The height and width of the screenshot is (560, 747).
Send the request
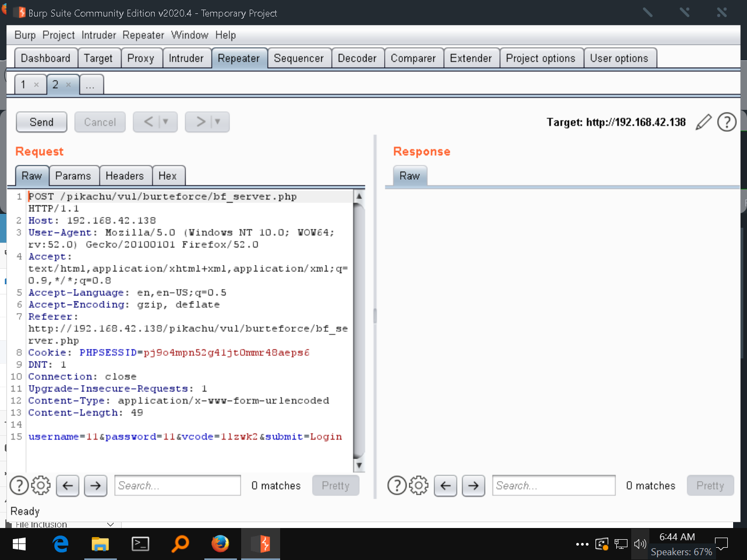42,122
